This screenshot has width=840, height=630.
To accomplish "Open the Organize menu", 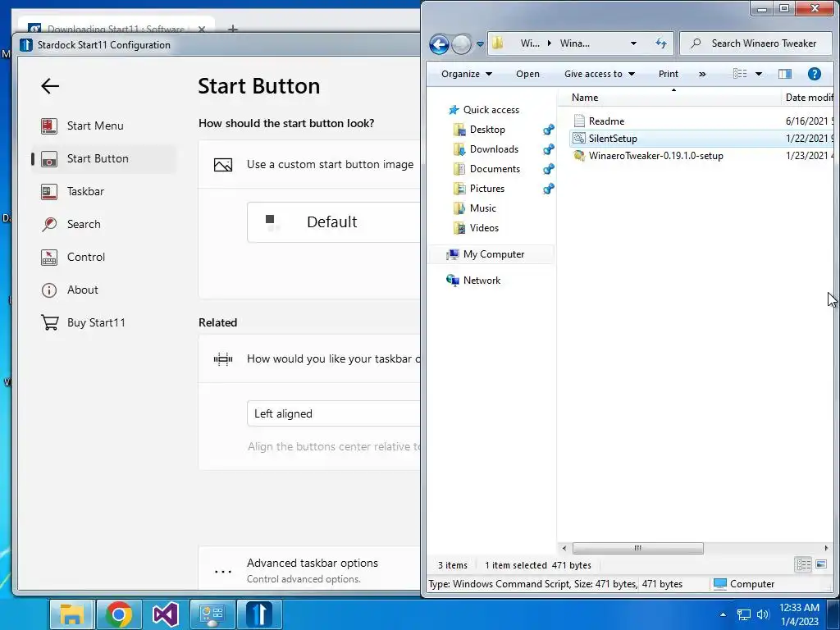I will 466,74.
